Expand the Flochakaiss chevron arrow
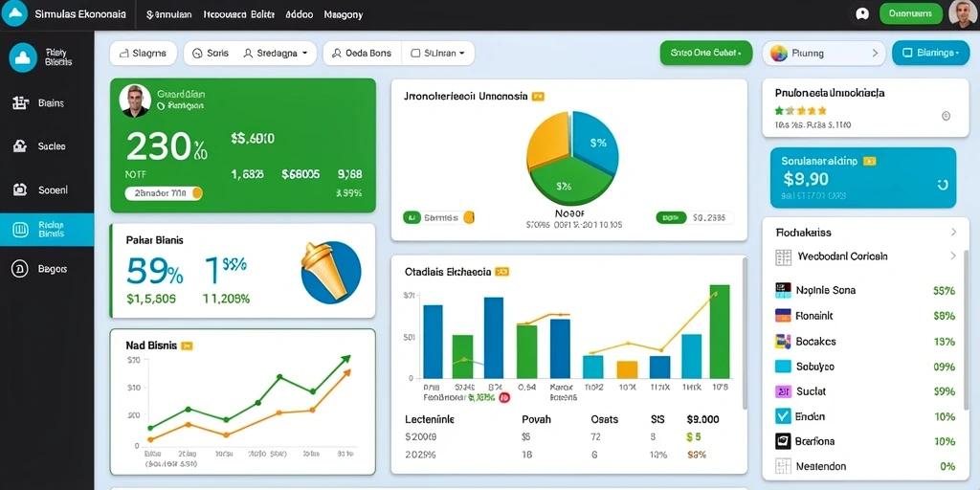 [x=953, y=232]
